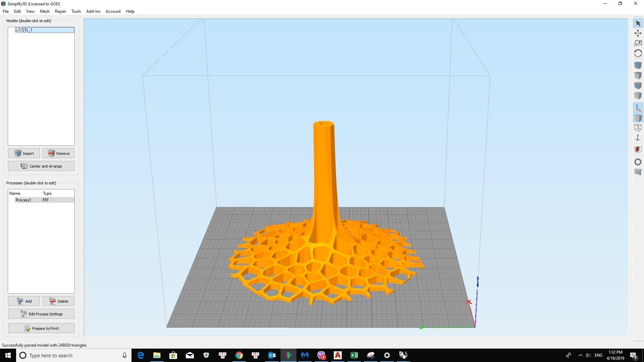The width and height of the screenshot is (644, 362).
Task: Open Windows Defender shield icon
Action: (x=206, y=355)
